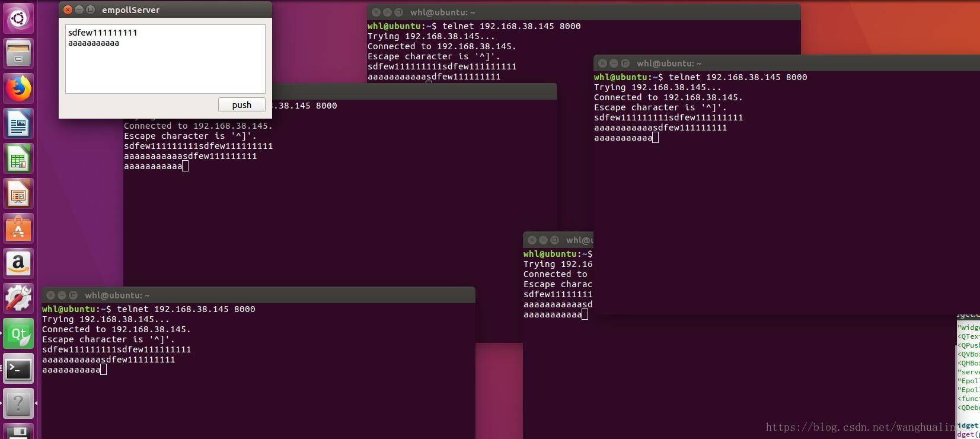This screenshot has height=439, width=980.
Task: Click telnet command line in right terminal
Action: 701,77
